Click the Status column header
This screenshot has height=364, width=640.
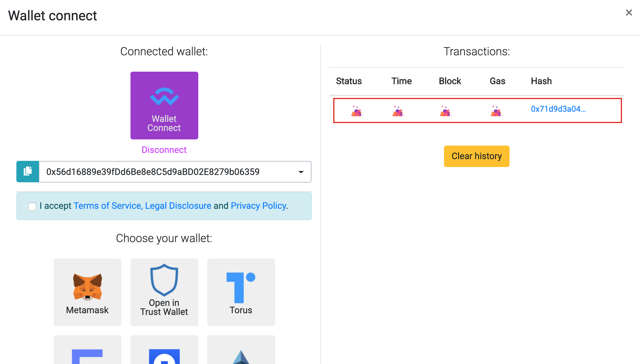pyautogui.click(x=349, y=81)
